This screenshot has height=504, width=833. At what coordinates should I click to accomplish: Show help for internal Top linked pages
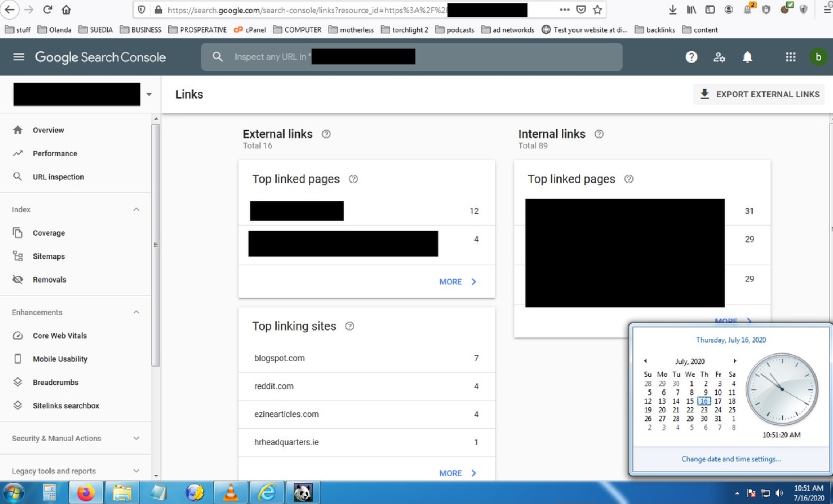pos(628,179)
